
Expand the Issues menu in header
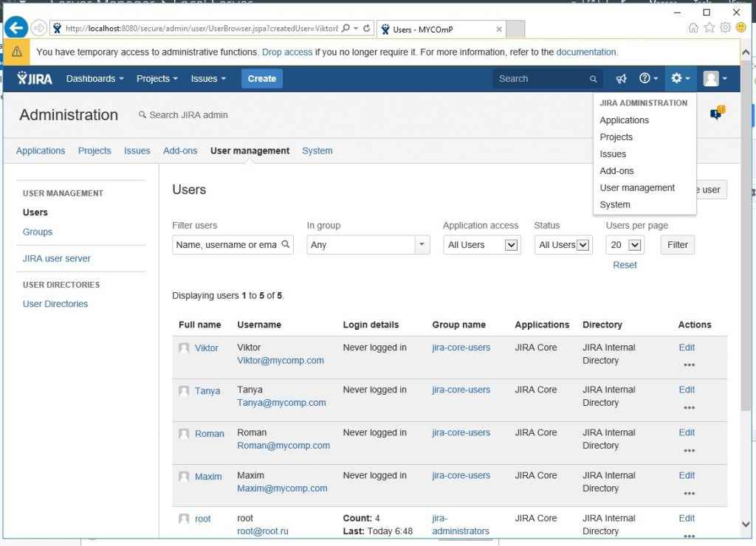pyautogui.click(x=208, y=78)
